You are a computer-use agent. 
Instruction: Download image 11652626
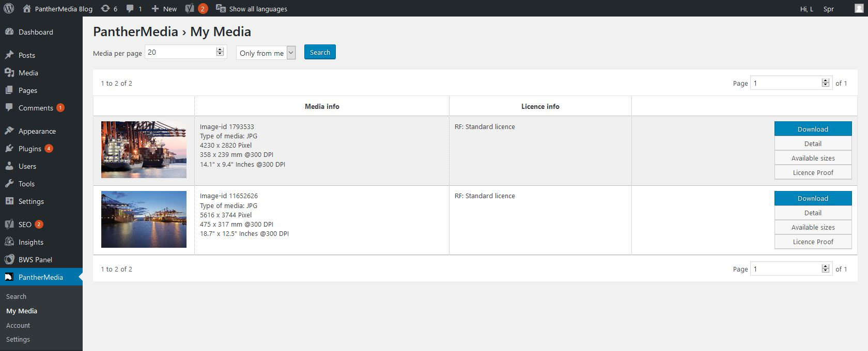[813, 198]
